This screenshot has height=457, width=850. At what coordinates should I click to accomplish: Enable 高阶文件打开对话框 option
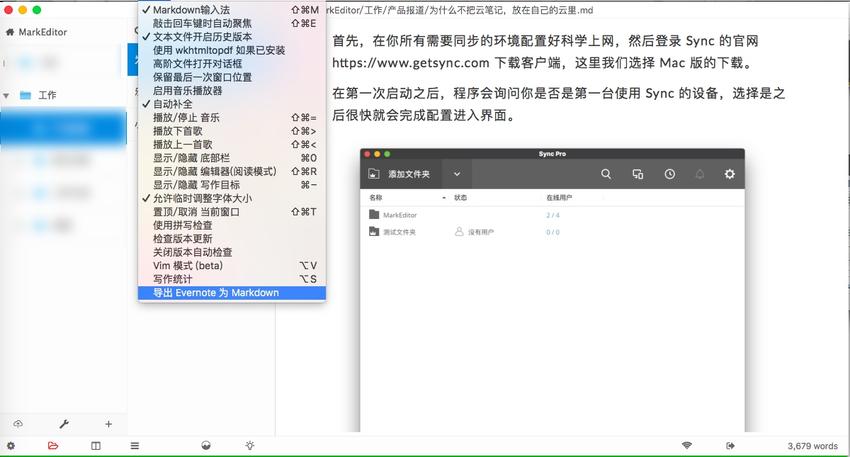point(232,63)
